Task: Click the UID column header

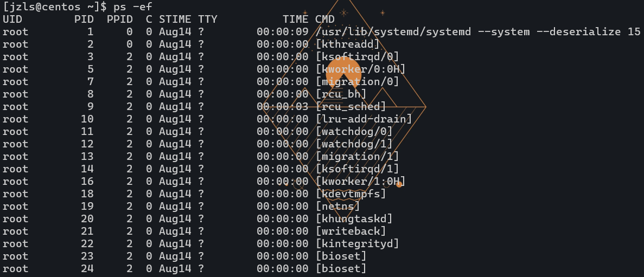Action: point(12,20)
